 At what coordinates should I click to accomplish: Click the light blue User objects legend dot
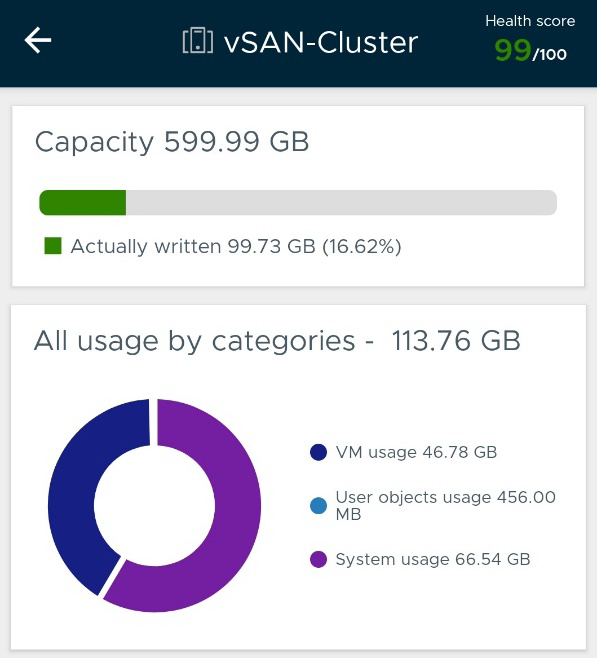click(318, 506)
